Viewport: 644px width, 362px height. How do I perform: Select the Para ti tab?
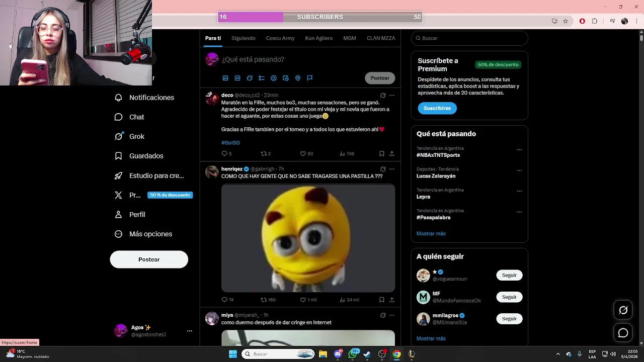(213, 38)
